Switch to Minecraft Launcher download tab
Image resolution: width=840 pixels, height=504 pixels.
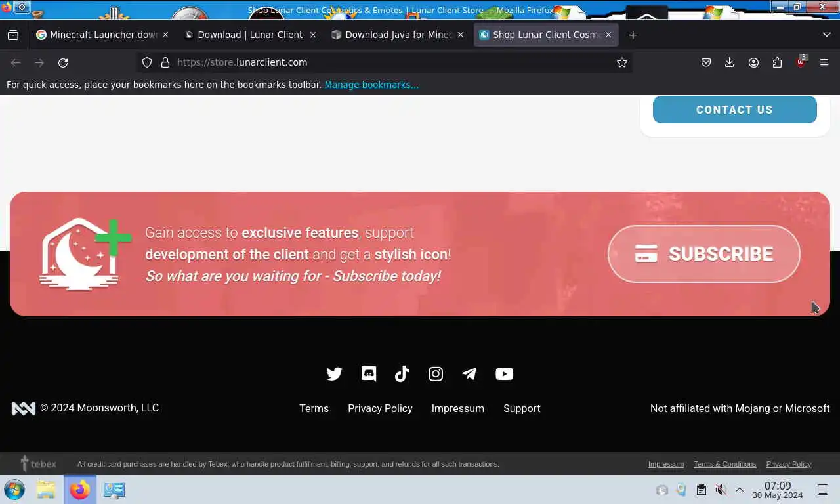102,35
